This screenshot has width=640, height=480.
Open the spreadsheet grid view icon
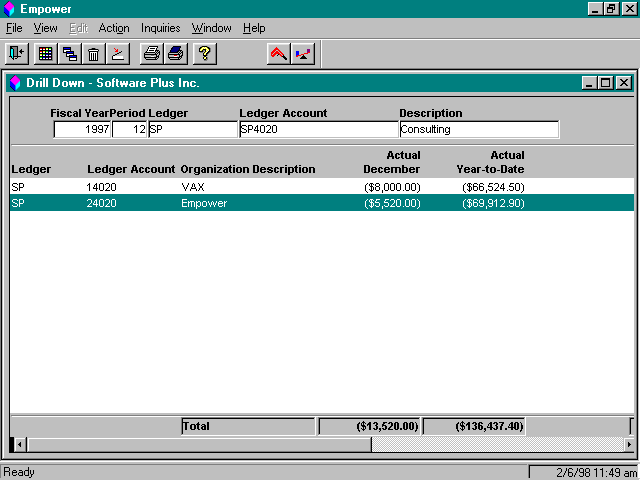[x=45, y=53]
